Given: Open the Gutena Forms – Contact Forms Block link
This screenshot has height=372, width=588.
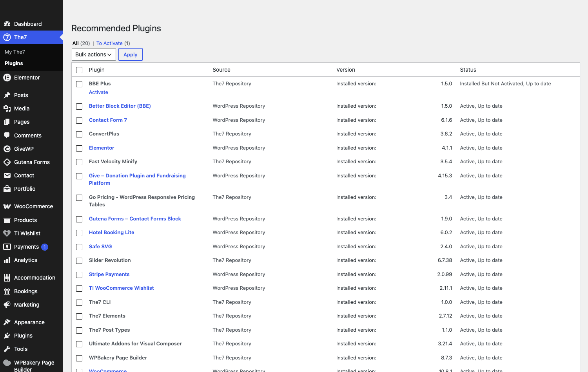Looking at the screenshot, I should (135, 219).
